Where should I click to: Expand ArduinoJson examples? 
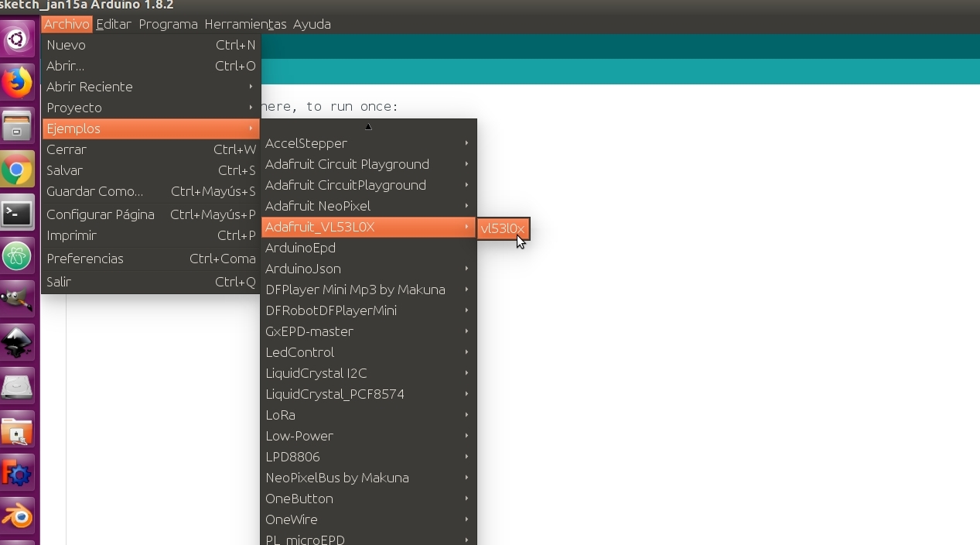pos(368,269)
